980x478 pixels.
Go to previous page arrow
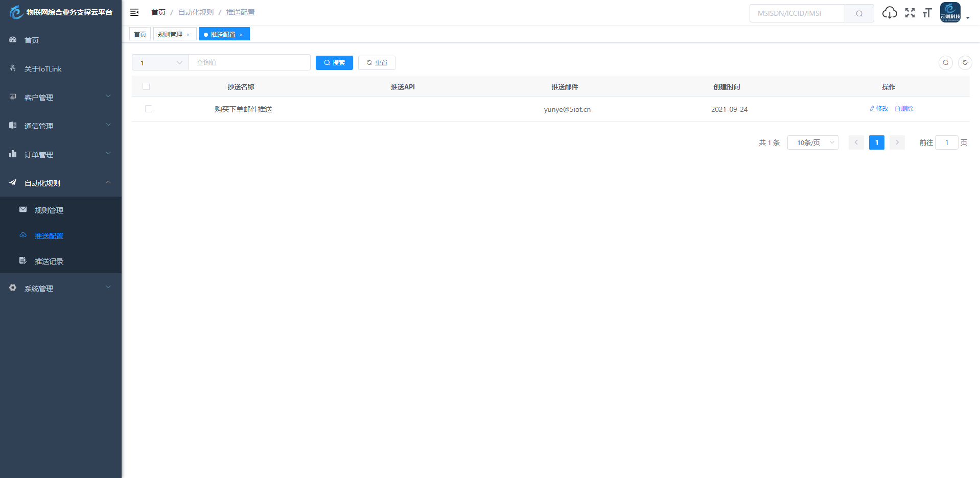[856, 142]
